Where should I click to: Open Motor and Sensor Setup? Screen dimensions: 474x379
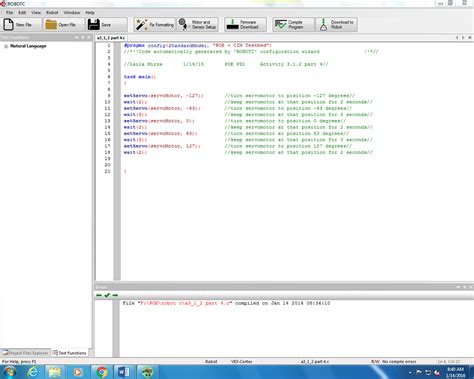198,25
